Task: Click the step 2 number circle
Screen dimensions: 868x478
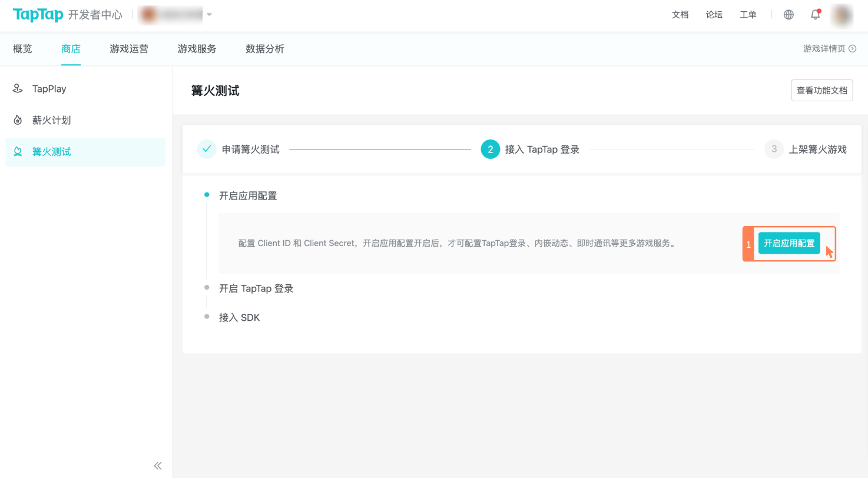Action: pos(490,150)
